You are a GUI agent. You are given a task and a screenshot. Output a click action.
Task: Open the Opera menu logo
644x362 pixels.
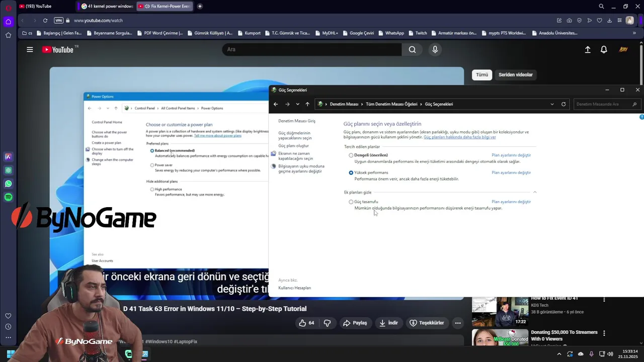tap(8, 8)
